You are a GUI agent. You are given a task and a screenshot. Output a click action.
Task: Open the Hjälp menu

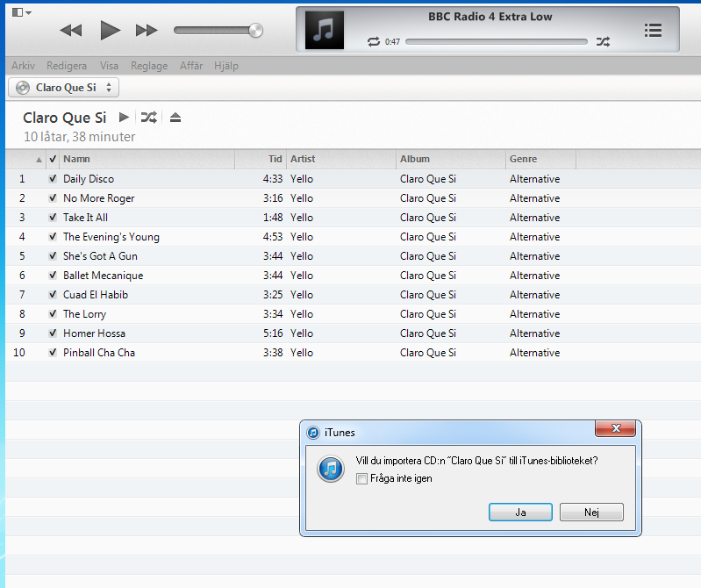(x=226, y=66)
